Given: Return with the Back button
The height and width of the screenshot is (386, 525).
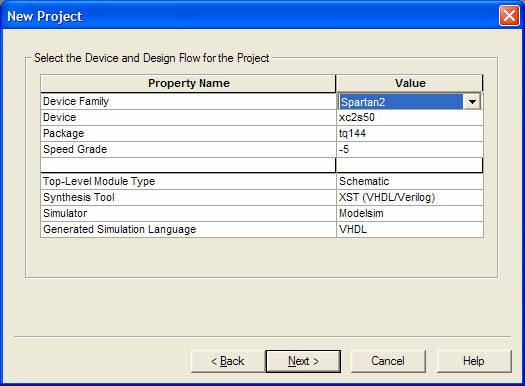Looking at the screenshot, I should [228, 361].
